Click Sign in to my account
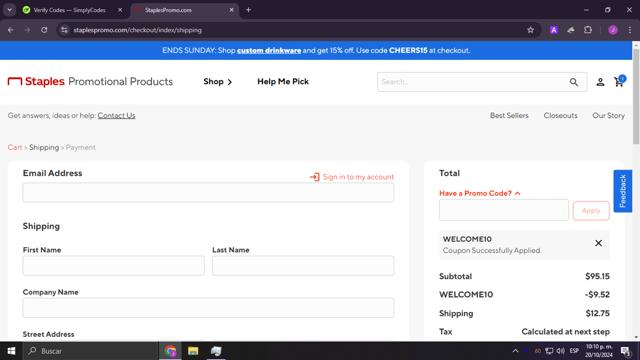Image resolution: width=640 pixels, height=360 pixels. 352,177
